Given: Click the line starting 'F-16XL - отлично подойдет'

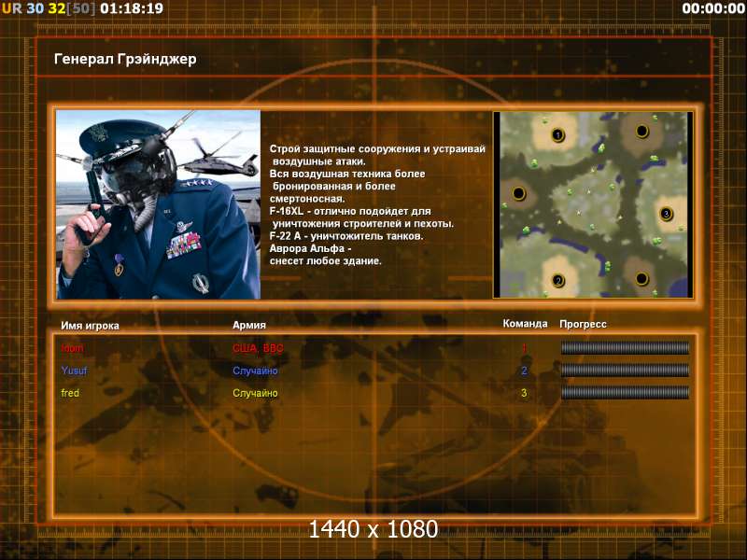Looking at the screenshot, I should (350, 212).
